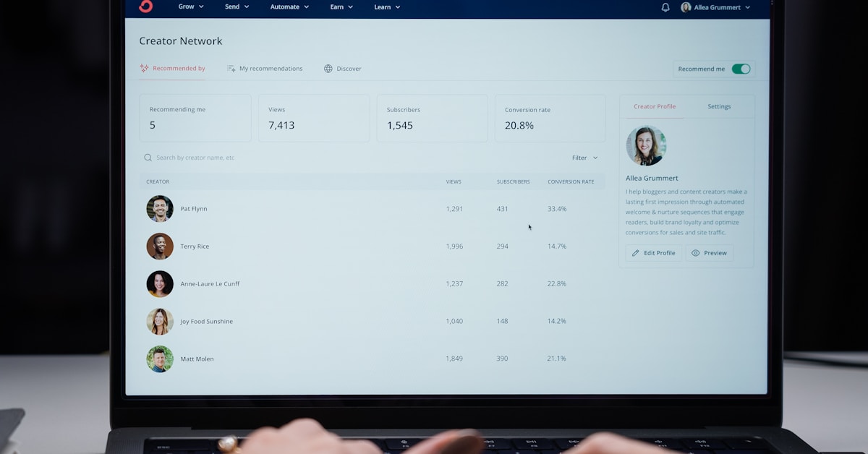Click Matt Molen's 1,849 views value
This screenshot has width=868, height=454.
point(454,359)
